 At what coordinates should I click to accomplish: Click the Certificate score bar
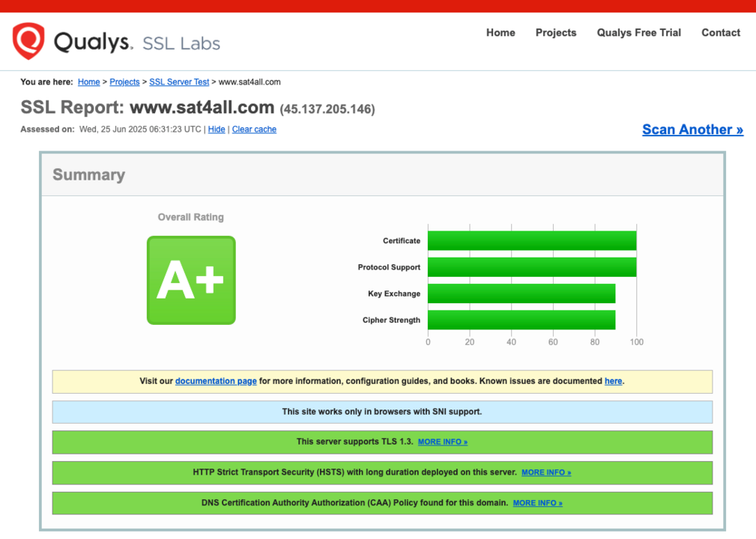pos(532,241)
